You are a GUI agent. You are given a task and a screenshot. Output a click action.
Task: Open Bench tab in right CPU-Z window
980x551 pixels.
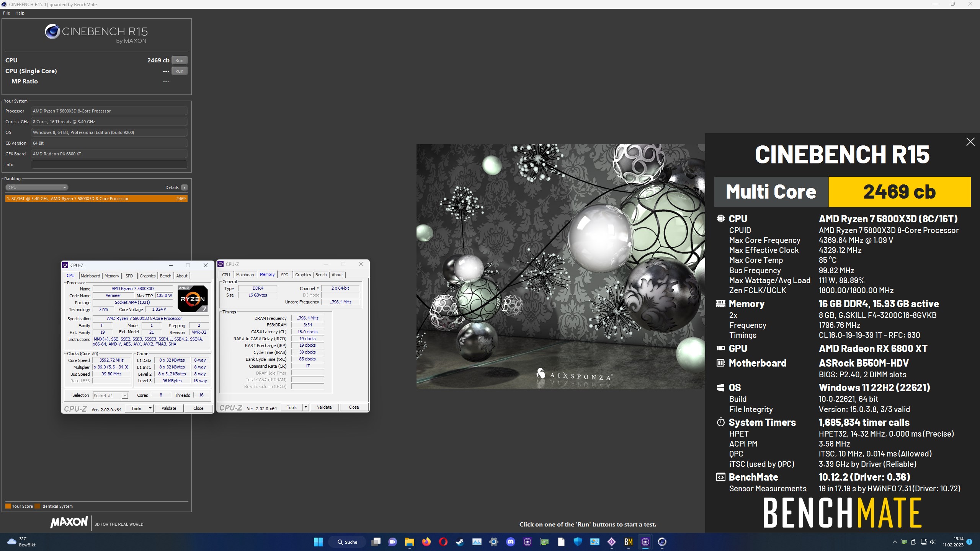point(321,275)
